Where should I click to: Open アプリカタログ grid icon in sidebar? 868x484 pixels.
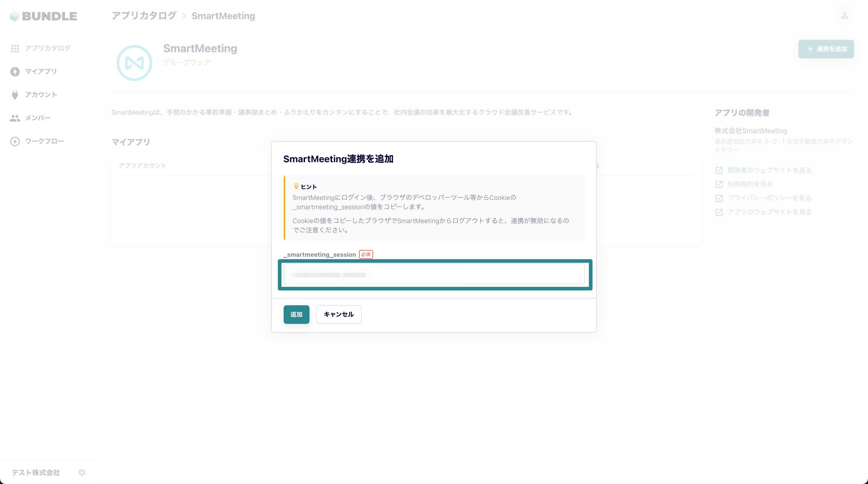[x=15, y=49]
